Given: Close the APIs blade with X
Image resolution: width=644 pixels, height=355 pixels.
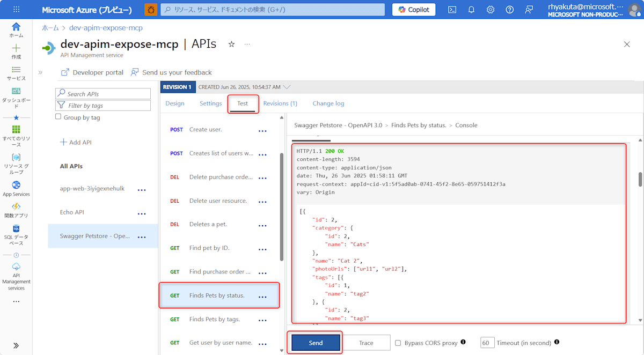Looking at the screenshot, I should coord(627,45).
